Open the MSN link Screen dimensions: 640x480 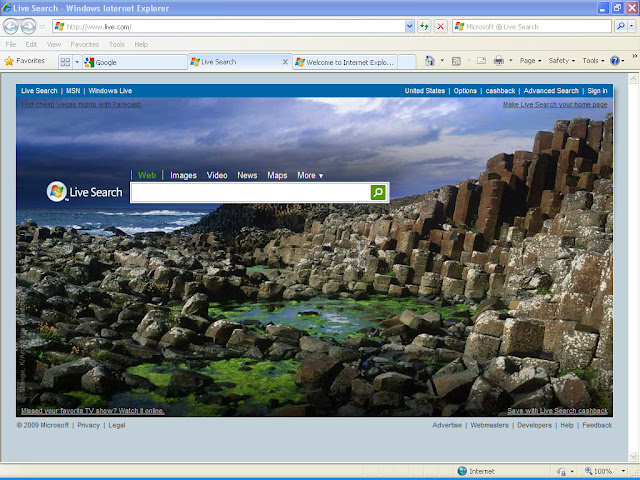pos(73,91)
